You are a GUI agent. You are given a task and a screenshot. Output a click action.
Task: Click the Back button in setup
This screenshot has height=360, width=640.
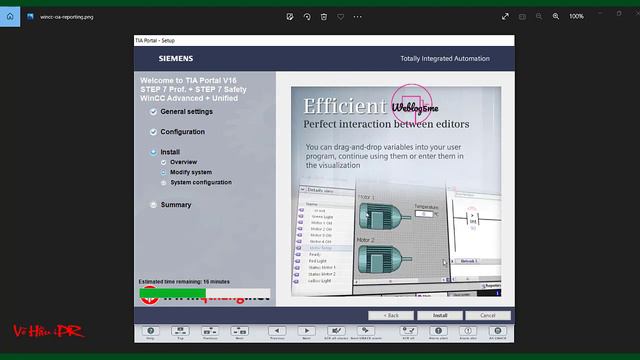[x=391, y=316]
